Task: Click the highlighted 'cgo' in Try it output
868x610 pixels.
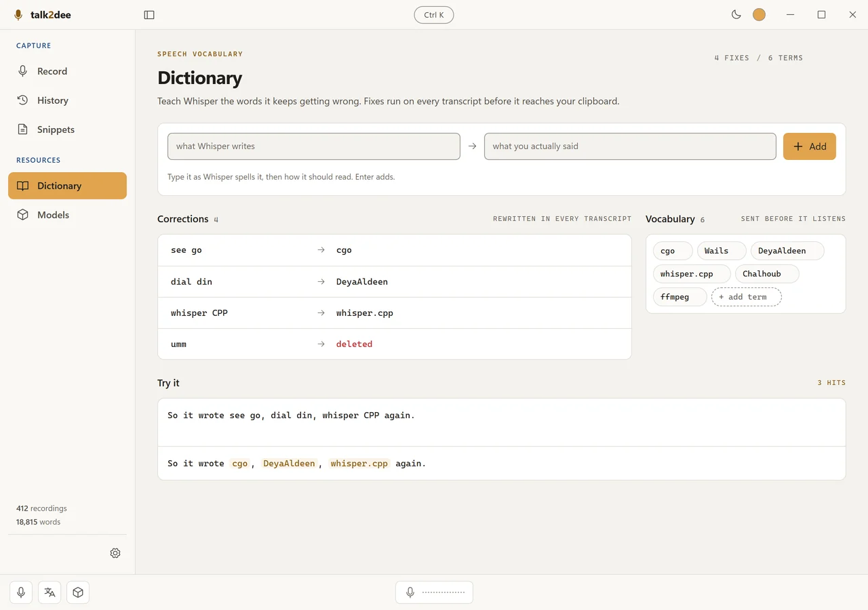Action: click(x=240, y=464)
